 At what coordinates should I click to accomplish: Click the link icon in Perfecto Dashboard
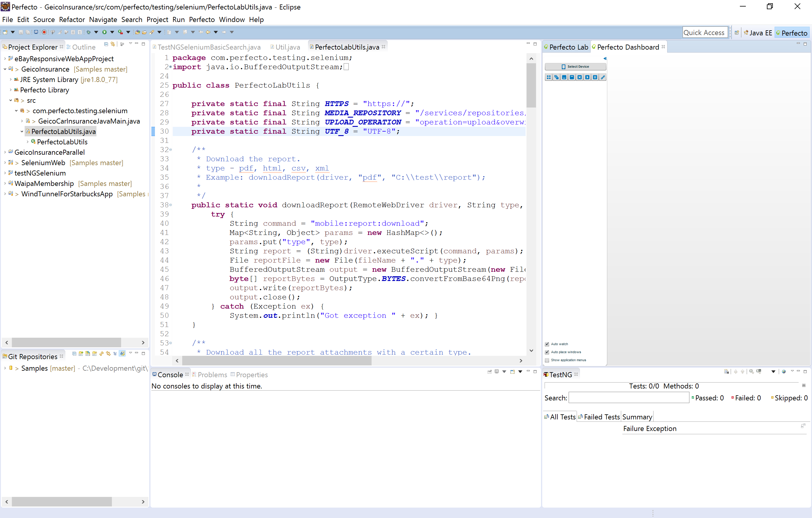602,77
